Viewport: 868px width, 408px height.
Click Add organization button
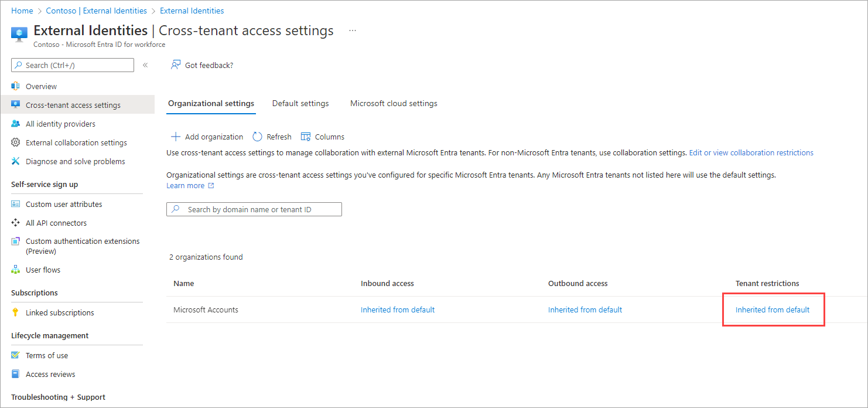[x=207, y=137]
